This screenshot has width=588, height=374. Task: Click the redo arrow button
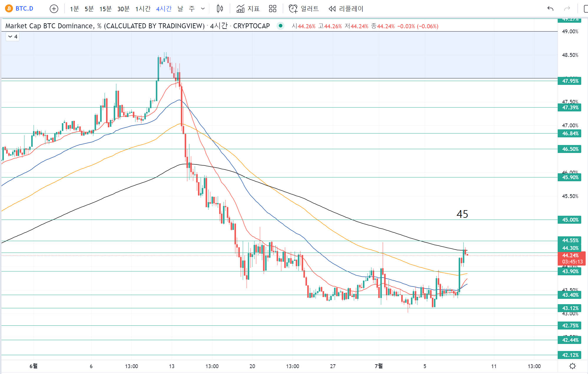click(x=567, y=9)
